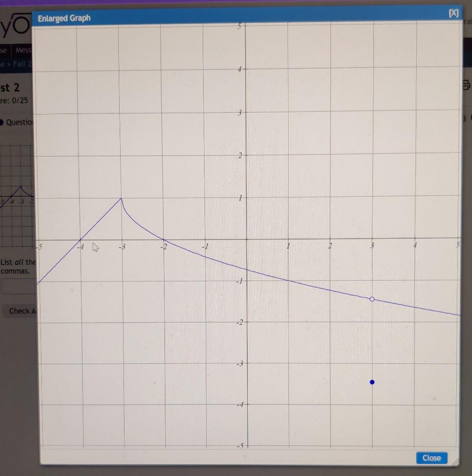Click the [X] icon on Enlarged Graph
The image size is (472, 476).
click(x=454, y=14)
